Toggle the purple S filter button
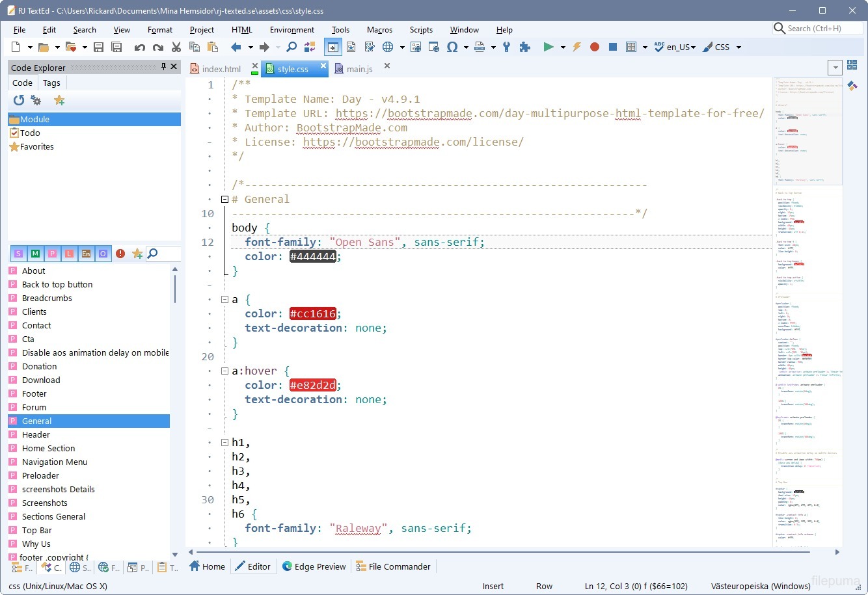The height and width of the screenshot is (595, 868). click(18, 254)
